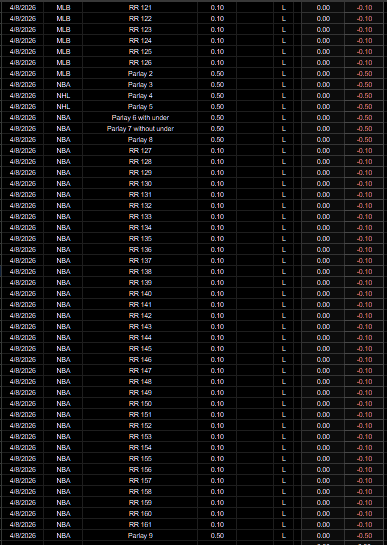This screenshot has width=387, height=545.
Task: Select the RR 144 cell
Action: click(140, 338)
